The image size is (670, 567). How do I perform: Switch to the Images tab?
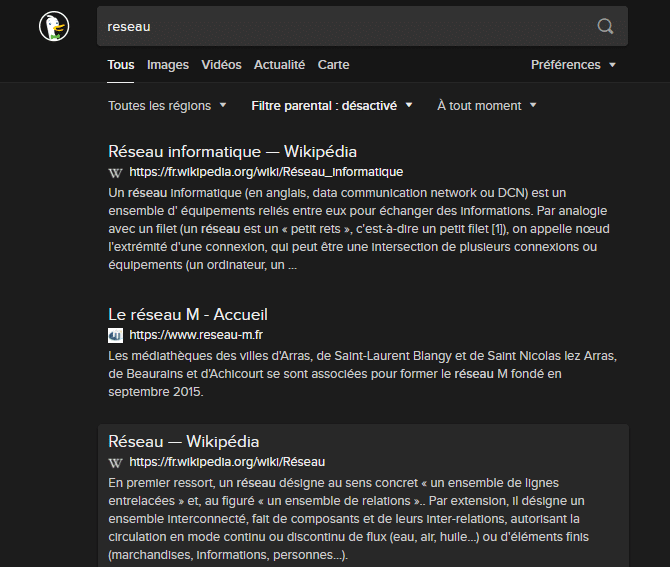(x=168, y=65)
